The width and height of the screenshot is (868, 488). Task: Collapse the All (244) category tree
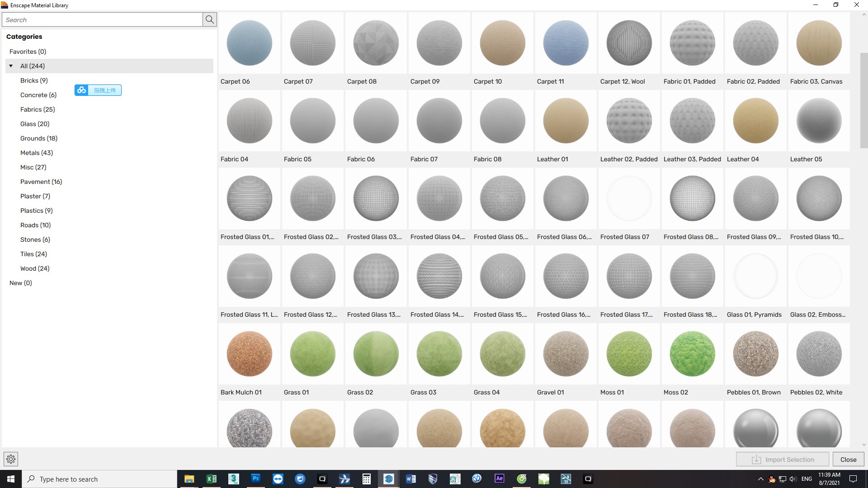tap(11, 66)
